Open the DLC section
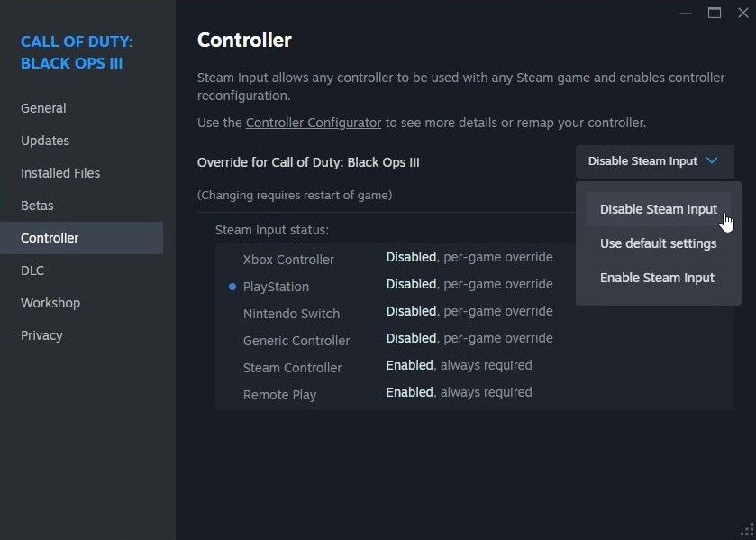This screenshot has height=540, width=756. pos(32,270)
